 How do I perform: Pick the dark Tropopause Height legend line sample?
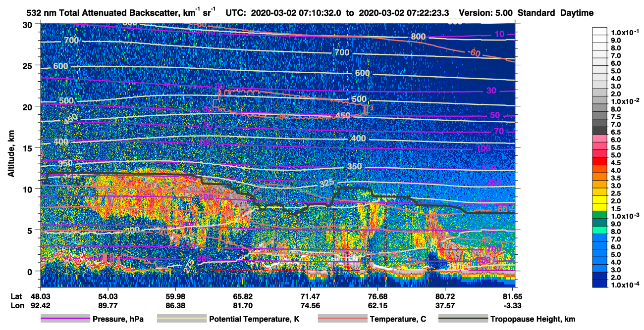click(463, 319)
